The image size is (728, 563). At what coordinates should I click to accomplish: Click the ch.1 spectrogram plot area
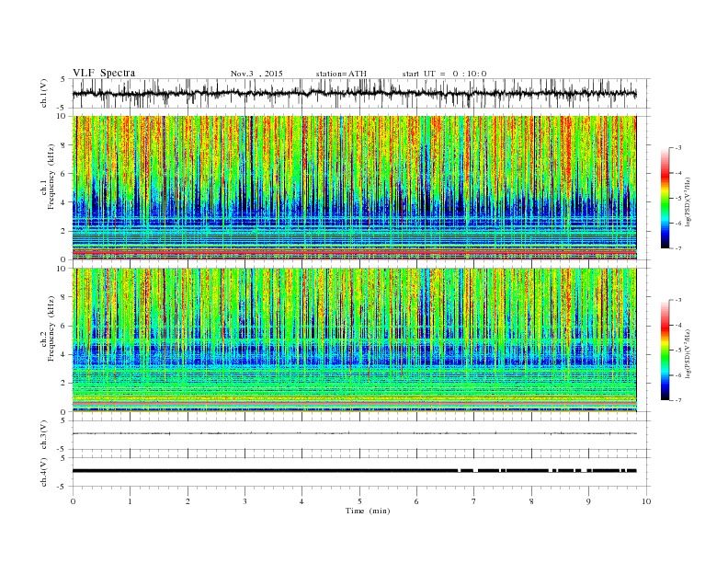354,188
